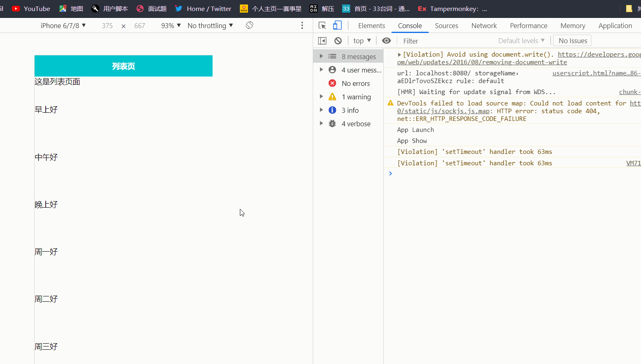The height and width of the screenshot is (364, 641).
Task: Toggle the device toolbar icon
Action: click(337, 26)
